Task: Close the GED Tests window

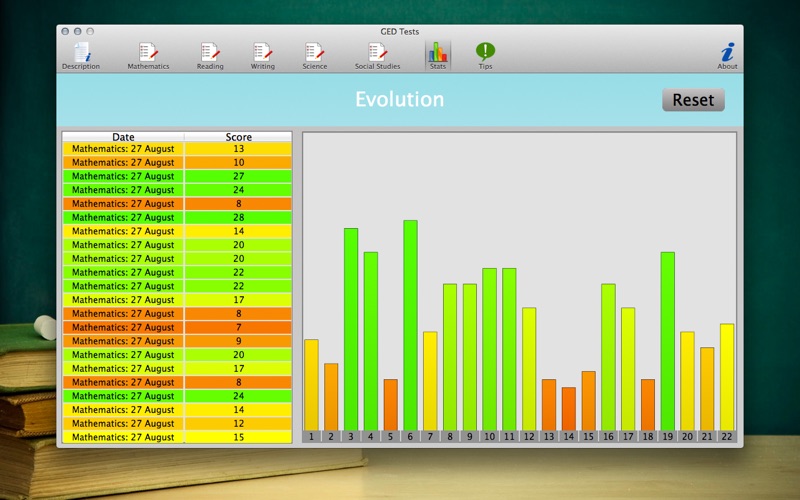Action: tap(65, 31)
